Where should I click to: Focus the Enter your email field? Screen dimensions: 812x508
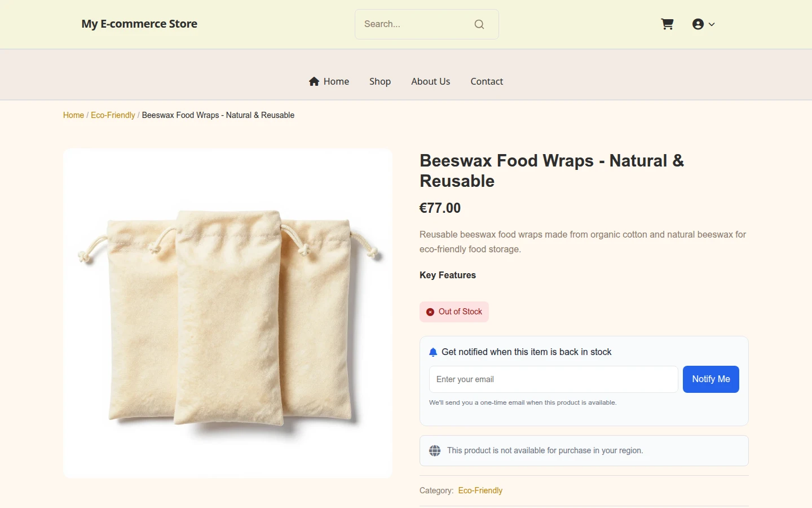click(554, 379)
